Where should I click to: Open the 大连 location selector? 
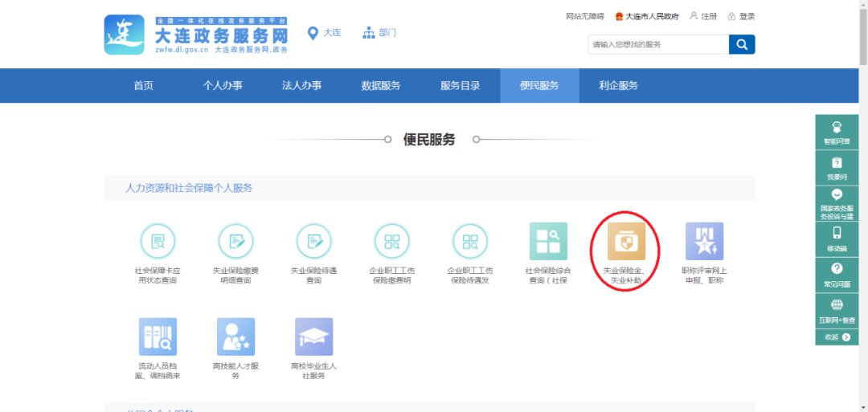pyautogui.click(x=324, y=33)
